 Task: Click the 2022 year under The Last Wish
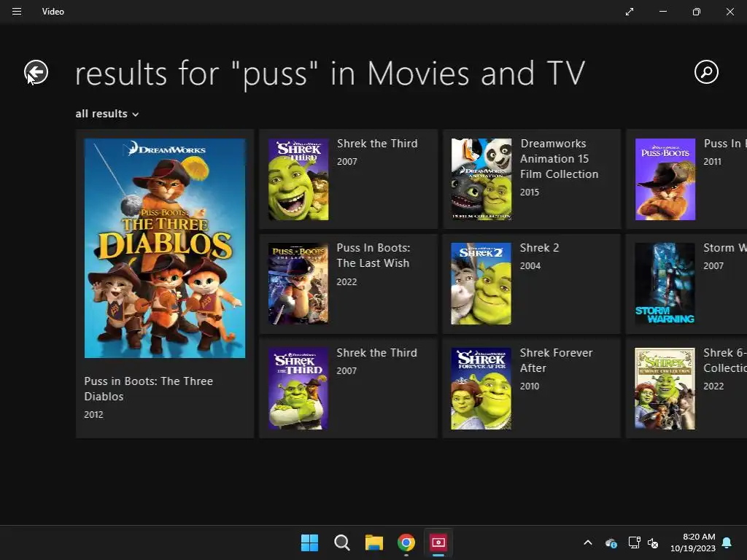tap(347, 282)
